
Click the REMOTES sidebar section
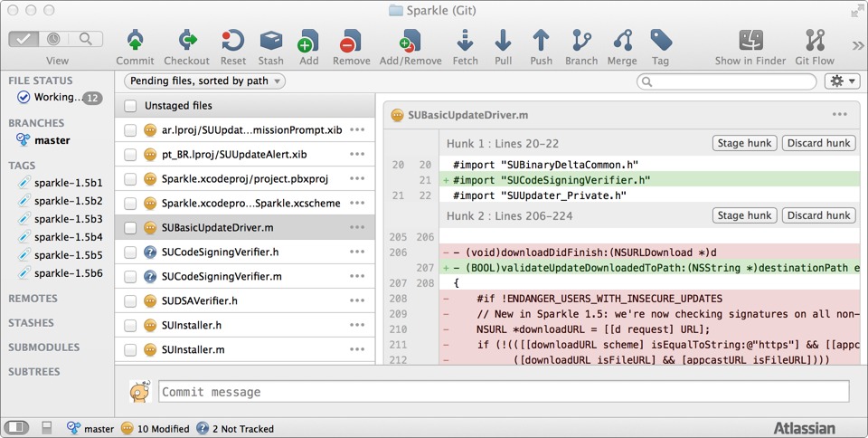pos(33,299)
